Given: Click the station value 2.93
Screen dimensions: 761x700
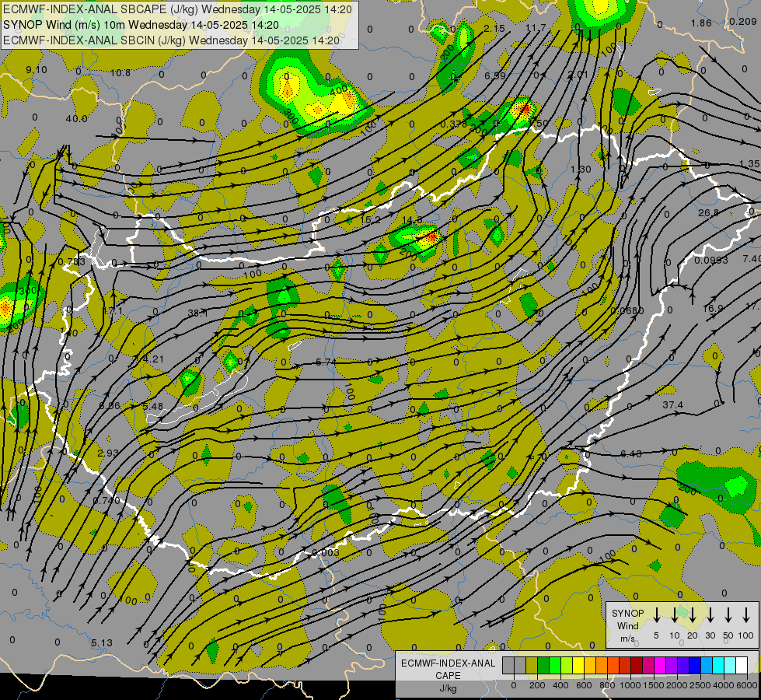Looking at the screenshot, I should (108, 453).
